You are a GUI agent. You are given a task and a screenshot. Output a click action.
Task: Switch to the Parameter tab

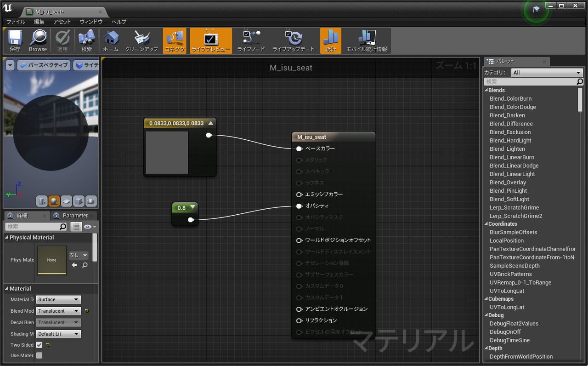tap(75, 216)
